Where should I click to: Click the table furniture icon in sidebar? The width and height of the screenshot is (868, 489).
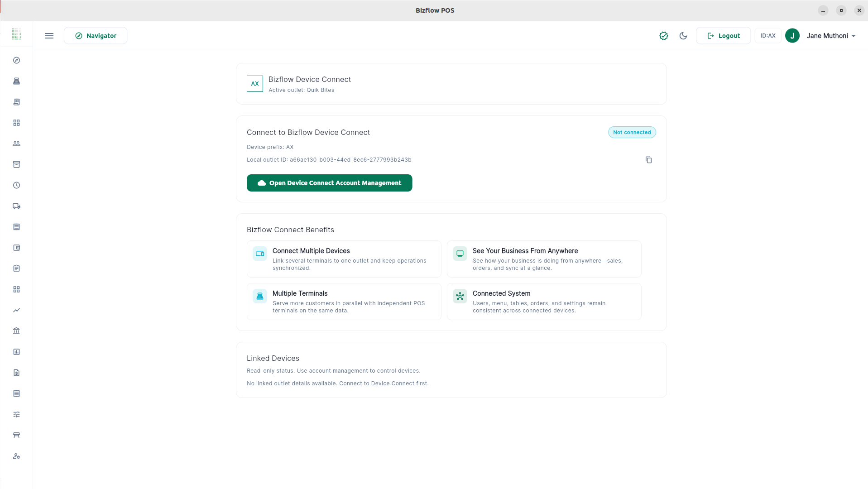16,435
